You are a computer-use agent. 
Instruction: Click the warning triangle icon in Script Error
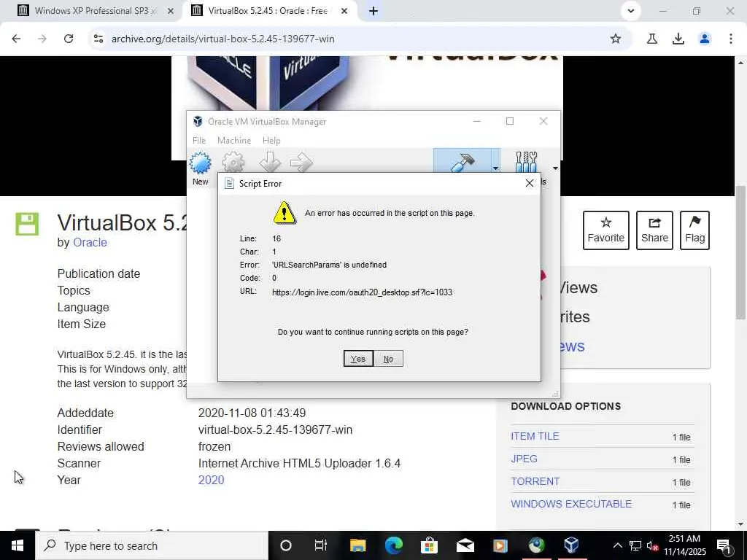pyautogui.click(x=285, y=212)
